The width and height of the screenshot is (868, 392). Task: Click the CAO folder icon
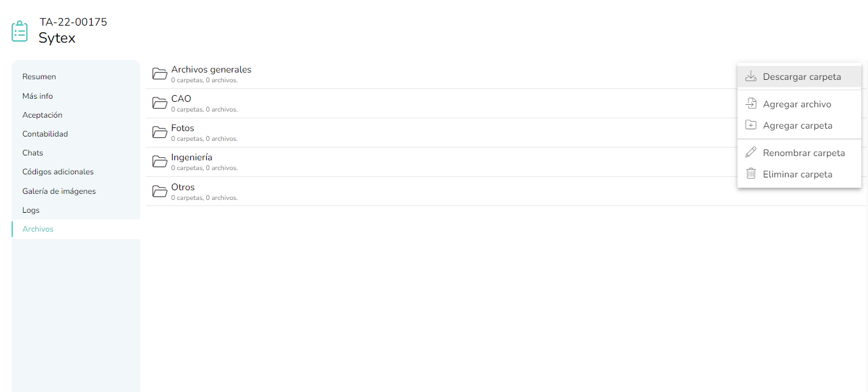click(x=160, y=103)
